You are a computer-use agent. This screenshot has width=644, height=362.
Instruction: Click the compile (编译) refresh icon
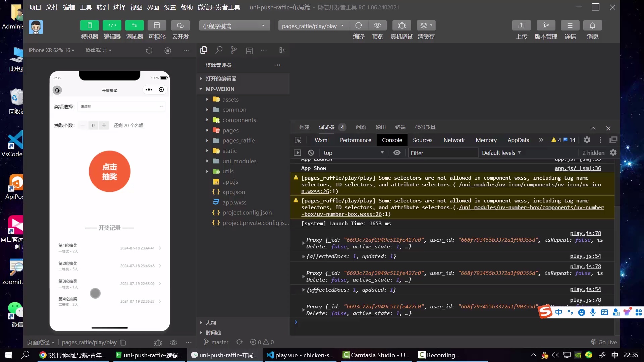point(359,26)
